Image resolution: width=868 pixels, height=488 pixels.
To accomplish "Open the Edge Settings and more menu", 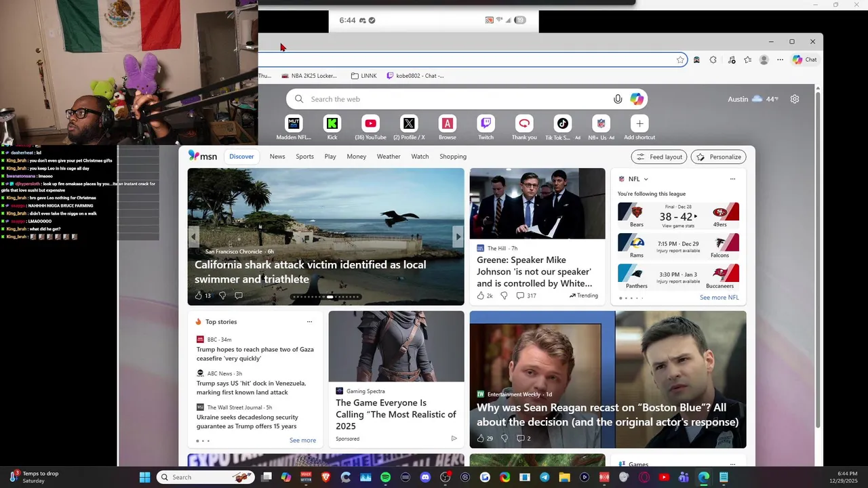I will pos(781,60).
